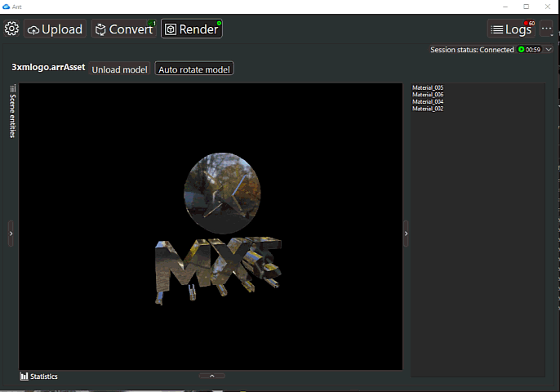Expand the session status dropdown arrow
This screenshot has width=560, height=392.
coord(549,50)
